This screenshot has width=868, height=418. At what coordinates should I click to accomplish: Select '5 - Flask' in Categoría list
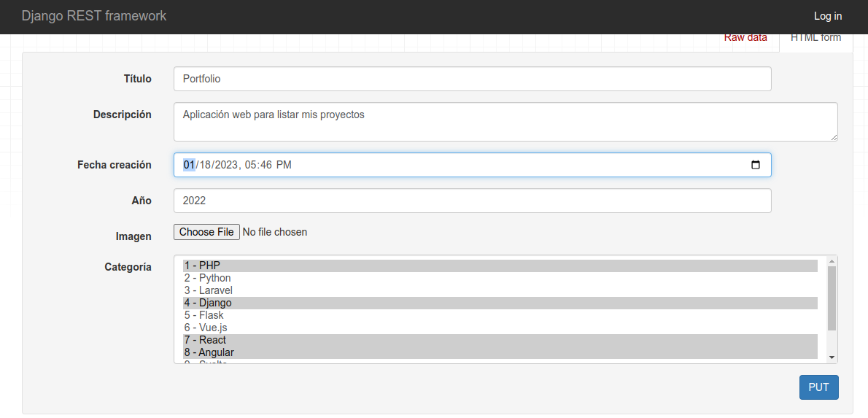tap(500, 315)
